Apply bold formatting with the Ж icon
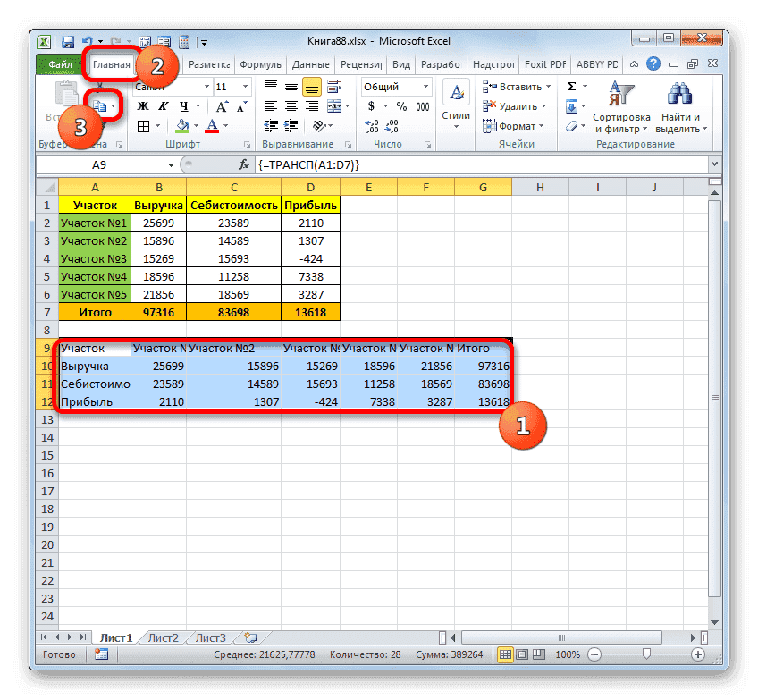This screenshot has width=758, height=700. pyautogui.click(x=141, y=105)
